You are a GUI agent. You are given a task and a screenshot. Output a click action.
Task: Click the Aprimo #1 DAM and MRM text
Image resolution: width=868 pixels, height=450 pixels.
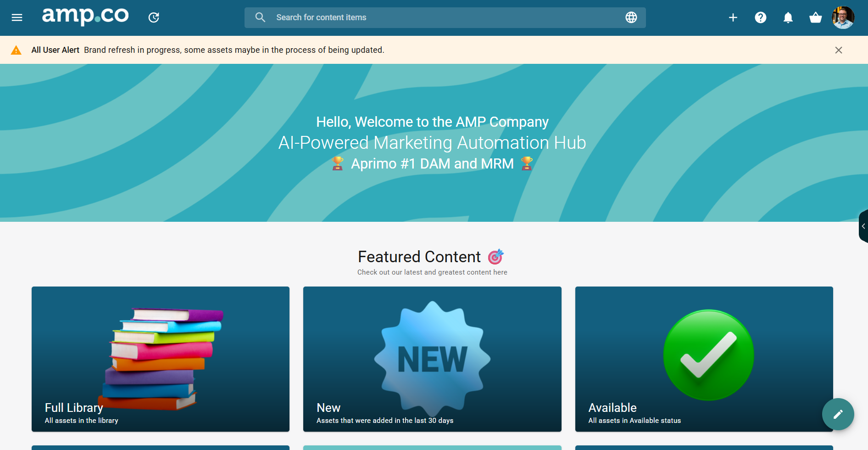coord(432,163)
